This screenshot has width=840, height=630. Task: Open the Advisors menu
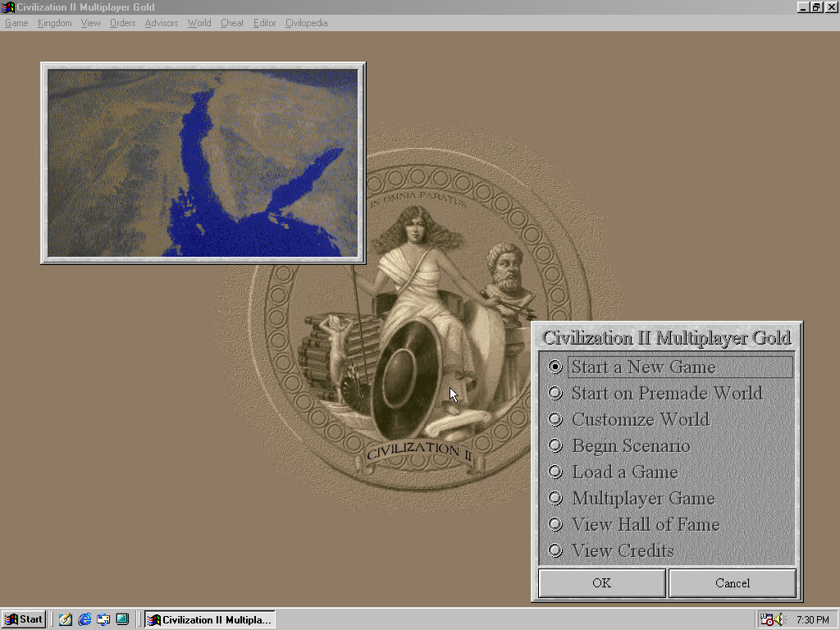(x=162, y=23)
